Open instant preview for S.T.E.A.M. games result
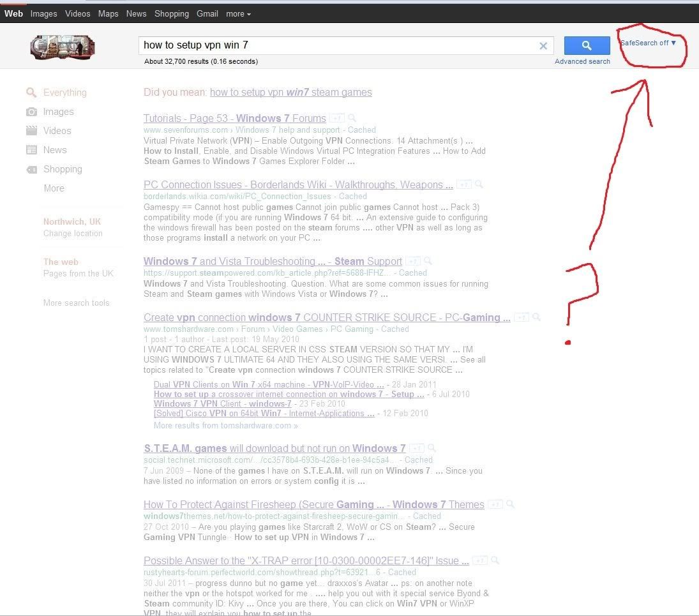The image size is (699, 616). click(432, 448)
